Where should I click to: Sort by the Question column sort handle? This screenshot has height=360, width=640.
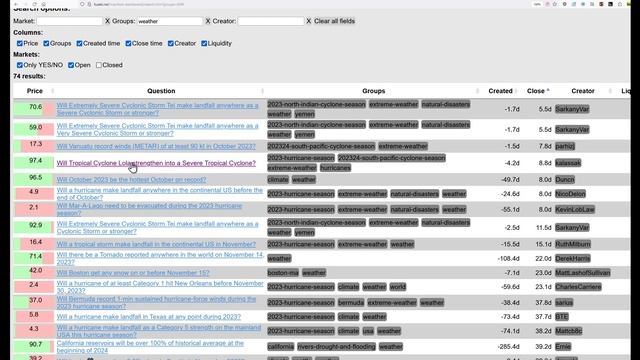262,91
